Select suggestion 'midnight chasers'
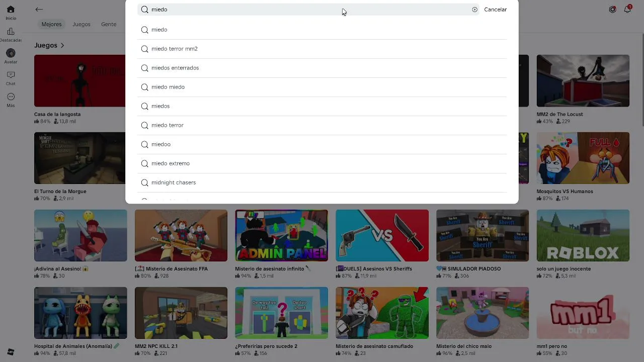The image size is (644, 362). 322,183
